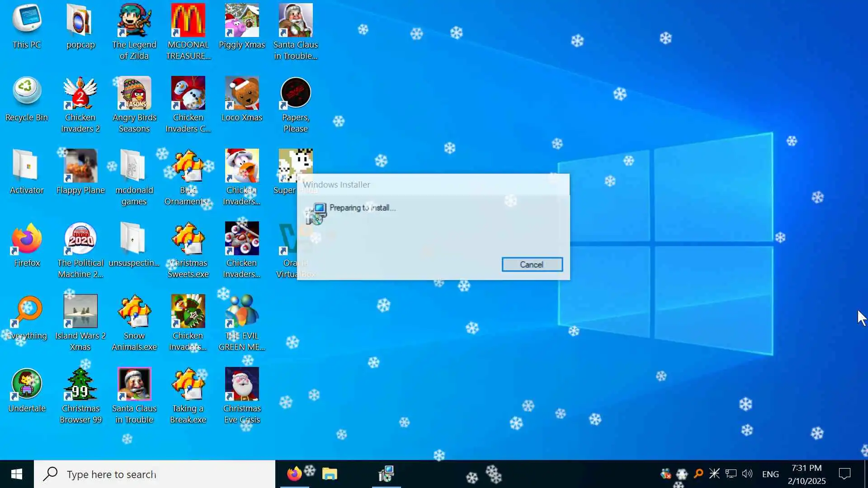This screenshot has width=868, height=488.
Task: Open volume control in system tray
Action: click(747, 474)
